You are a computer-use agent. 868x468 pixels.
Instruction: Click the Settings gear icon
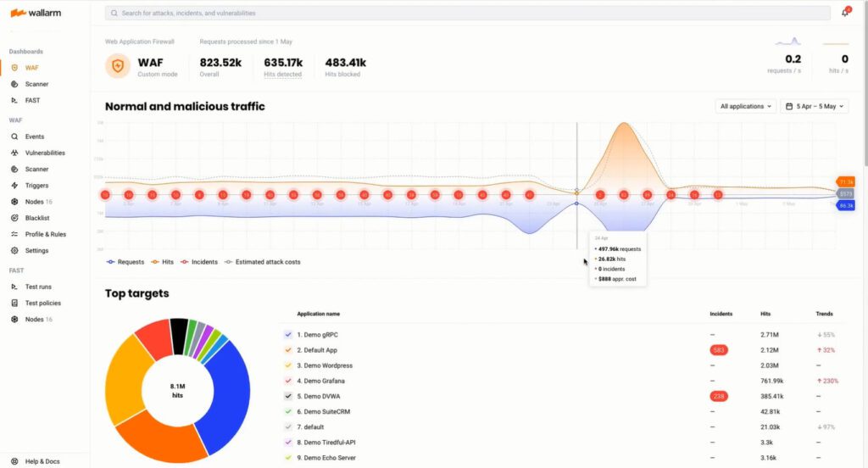(14, 250)
